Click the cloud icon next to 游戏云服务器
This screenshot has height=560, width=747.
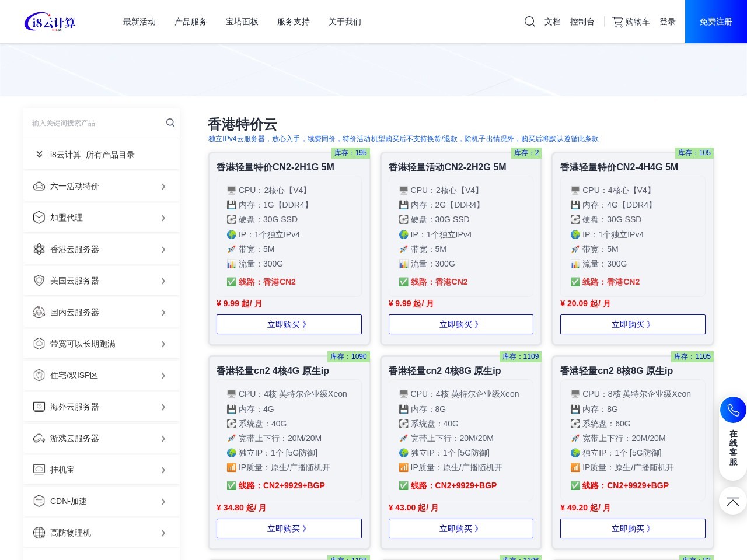coord(39,438)
